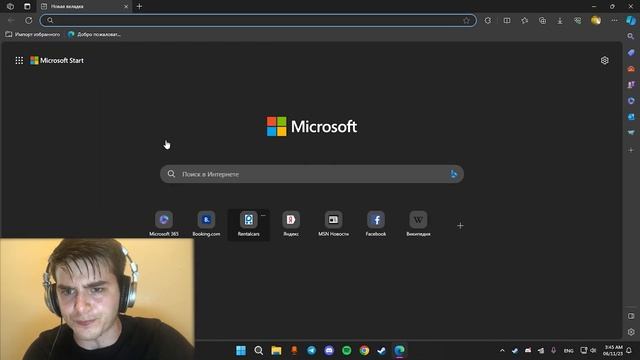Open notifications bell in tray
Viewport: 640px width, 360px height.
click(x=629, y=350)
